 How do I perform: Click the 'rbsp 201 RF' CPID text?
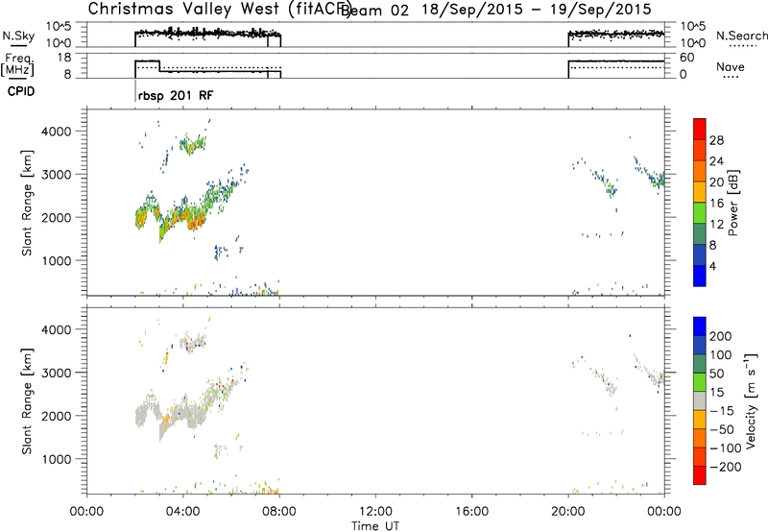pos(176,95)
